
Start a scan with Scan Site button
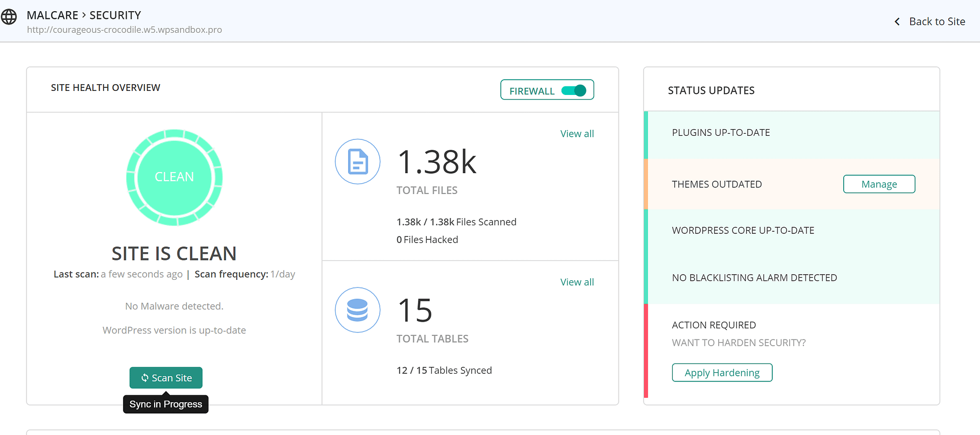pyautogui.click(x=166, y=378)
